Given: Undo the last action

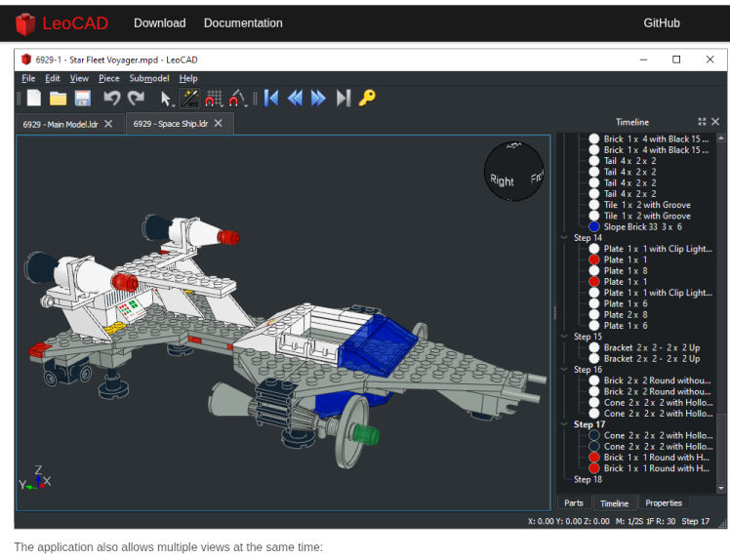Looking at the screenshot, I should pos(112,98).
